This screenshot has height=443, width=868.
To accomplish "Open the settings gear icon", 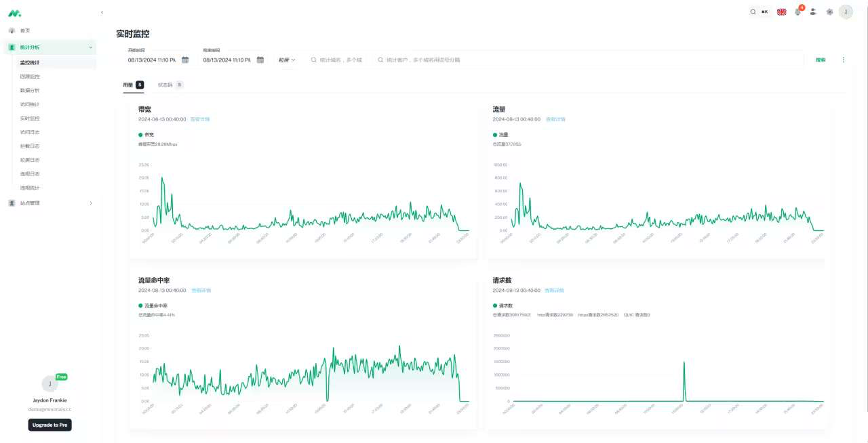I will [829, 12].
